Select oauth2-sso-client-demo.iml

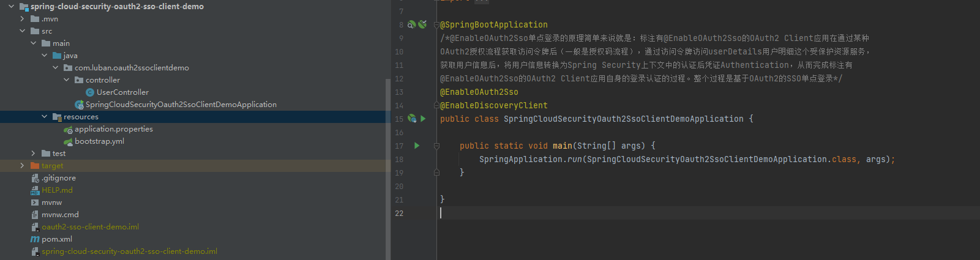[x=90, y=227]
